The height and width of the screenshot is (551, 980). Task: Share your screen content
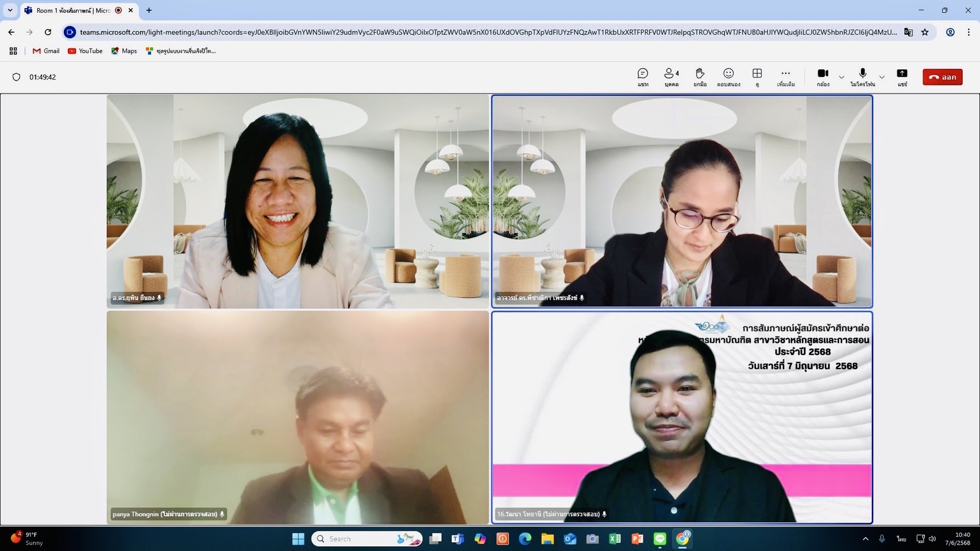tap(902, 77)
